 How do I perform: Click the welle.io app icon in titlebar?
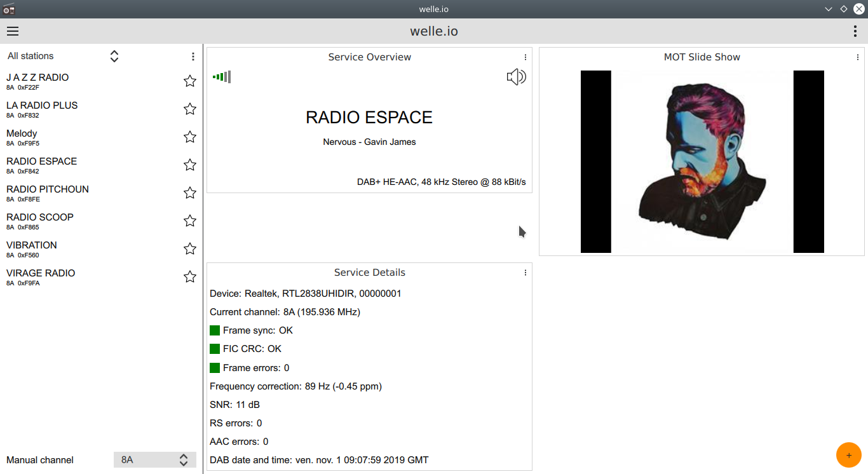pyautogui.click(x=8, y=9)
